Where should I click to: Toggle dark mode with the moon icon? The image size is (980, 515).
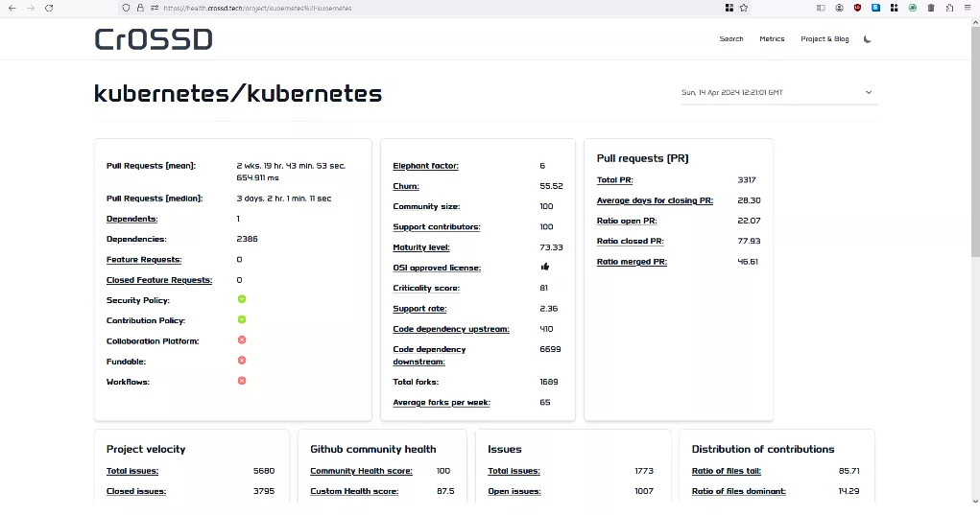pyautogui.click(x=868, y=39)
